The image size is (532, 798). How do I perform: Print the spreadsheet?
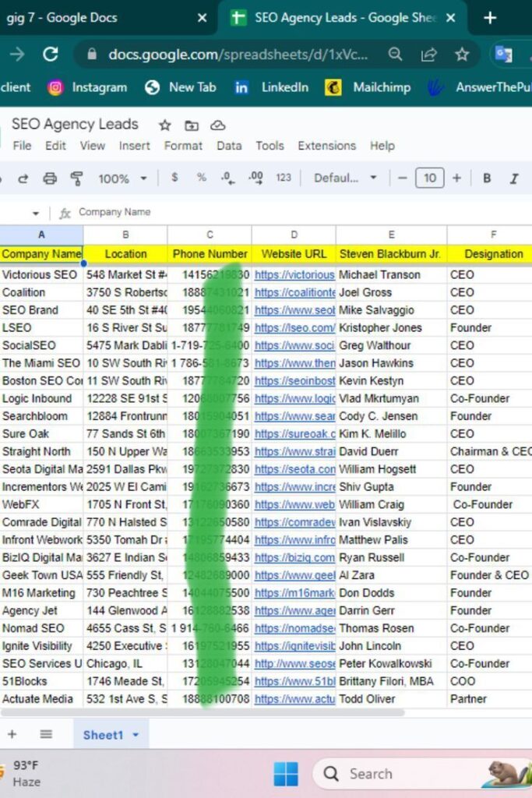click(x=50, y=178)
